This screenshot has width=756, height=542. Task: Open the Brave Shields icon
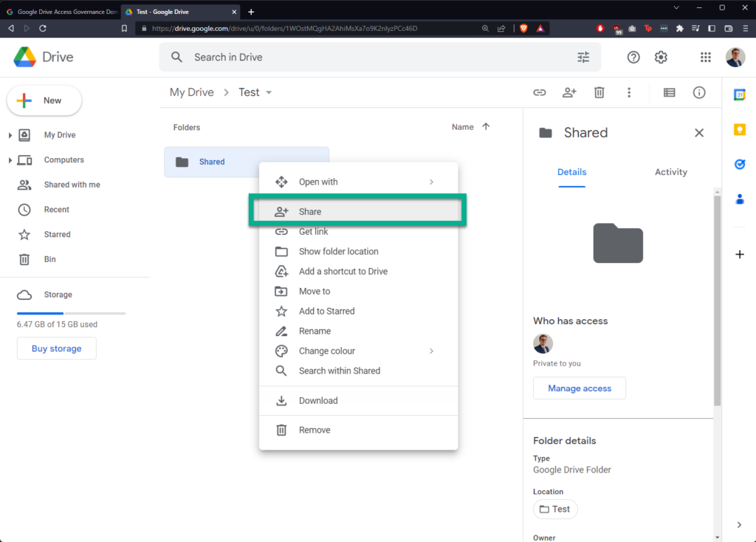[x=523, y=29]
